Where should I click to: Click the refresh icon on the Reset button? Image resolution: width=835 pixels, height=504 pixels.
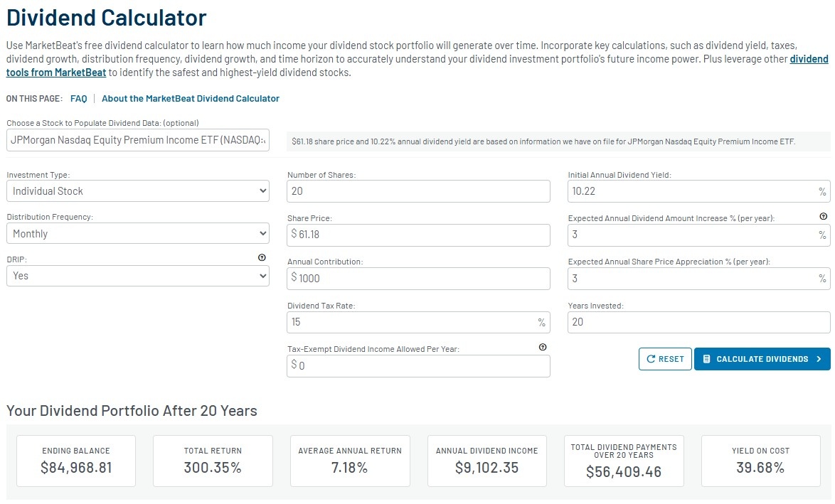tap(651, 359)
